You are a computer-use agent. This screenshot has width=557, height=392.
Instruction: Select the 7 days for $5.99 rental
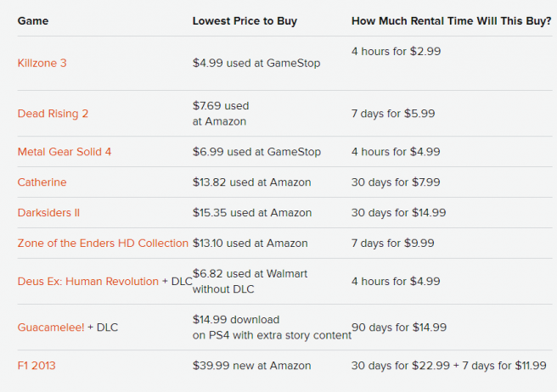(393, 114)
